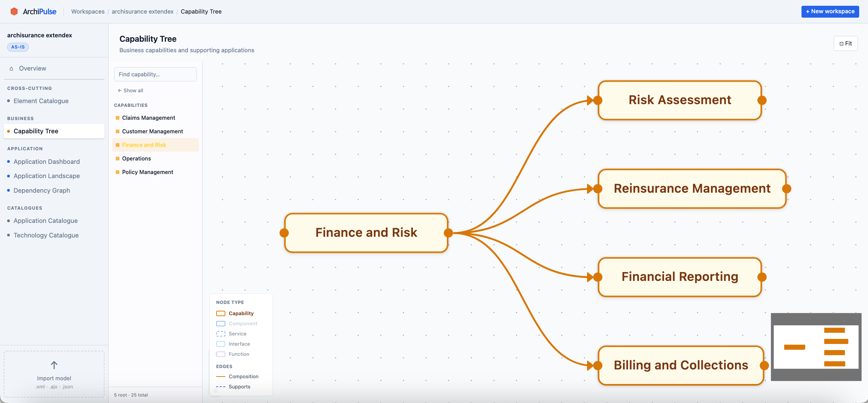868x403 pixels.
Task: Select the Service dashed node icon in legend
Action: click(x=221, y=333)
